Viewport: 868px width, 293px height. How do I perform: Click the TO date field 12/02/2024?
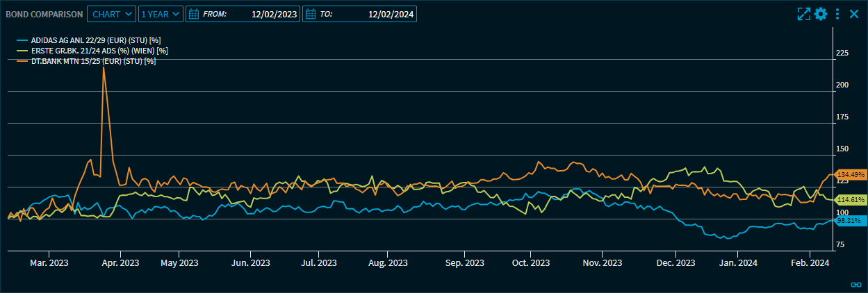point(391,14)
